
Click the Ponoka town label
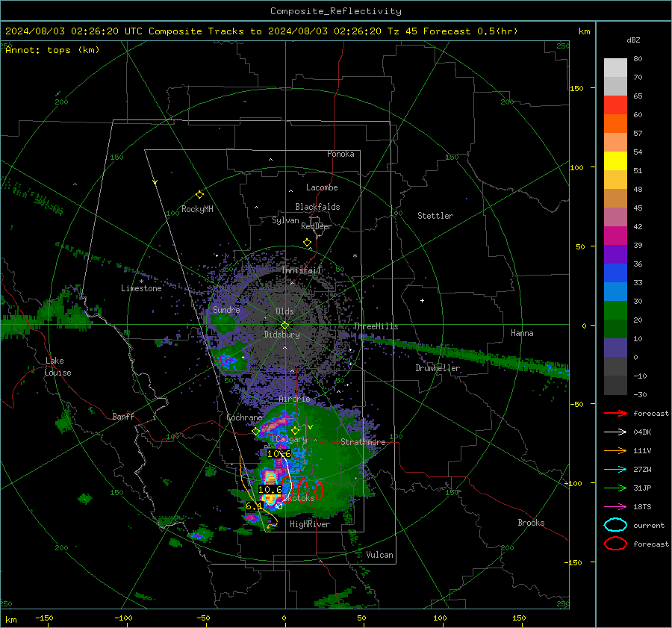340,155
